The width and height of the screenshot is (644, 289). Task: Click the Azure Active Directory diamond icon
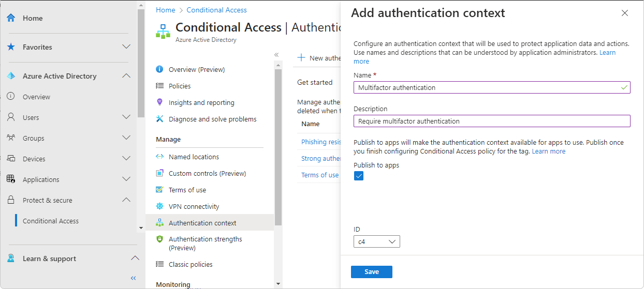(x=11, y=76)
